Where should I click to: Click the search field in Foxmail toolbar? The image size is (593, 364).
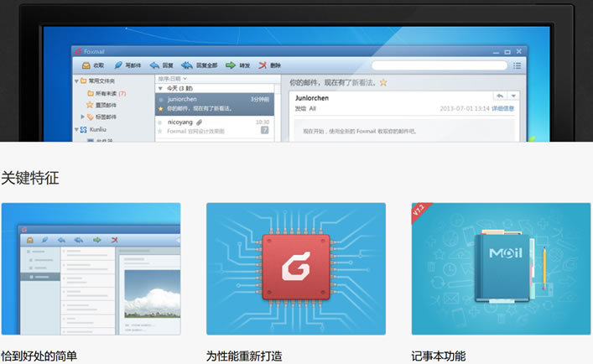440,65
